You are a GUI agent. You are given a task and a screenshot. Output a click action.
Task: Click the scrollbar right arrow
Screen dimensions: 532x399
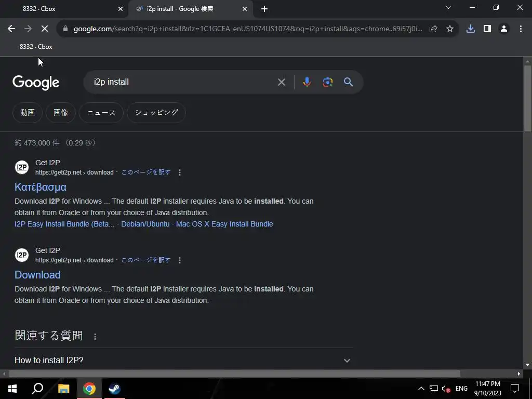[519, 374]
